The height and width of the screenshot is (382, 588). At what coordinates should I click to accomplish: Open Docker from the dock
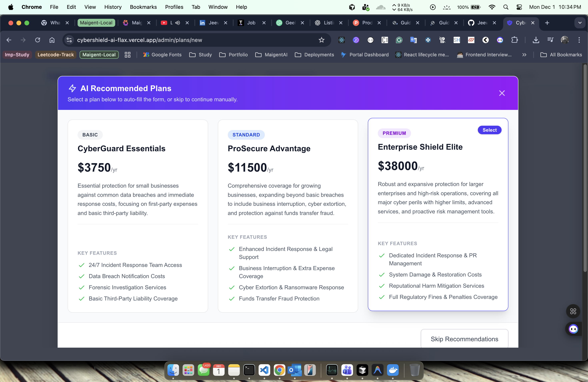393,370
